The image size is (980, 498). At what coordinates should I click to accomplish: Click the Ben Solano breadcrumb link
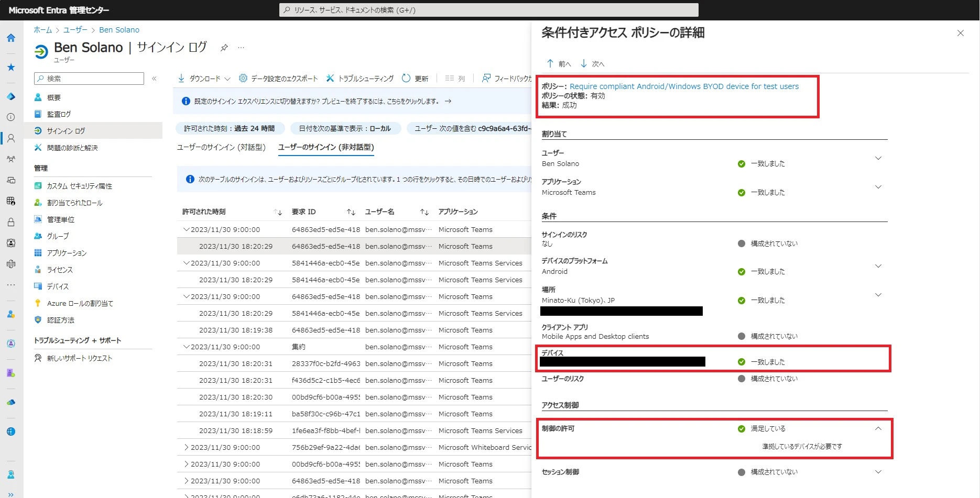point(119,30)
